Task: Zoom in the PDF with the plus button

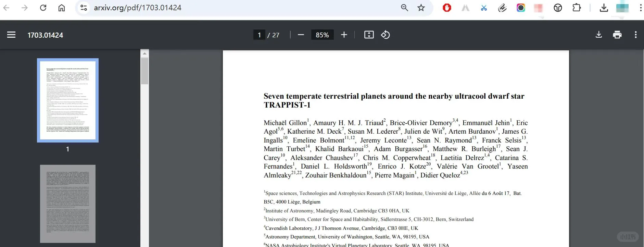Action: (x=344, y=35)
